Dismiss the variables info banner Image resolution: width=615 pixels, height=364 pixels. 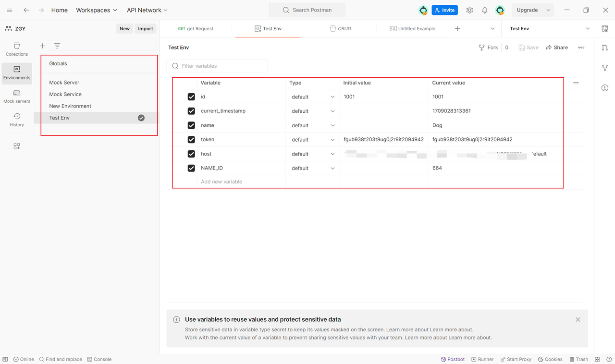578,319
